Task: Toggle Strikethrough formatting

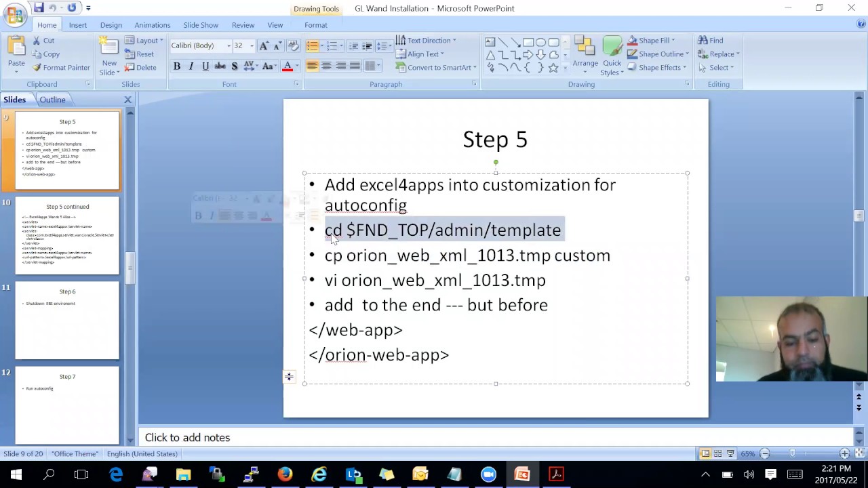Action: [220, 66]
